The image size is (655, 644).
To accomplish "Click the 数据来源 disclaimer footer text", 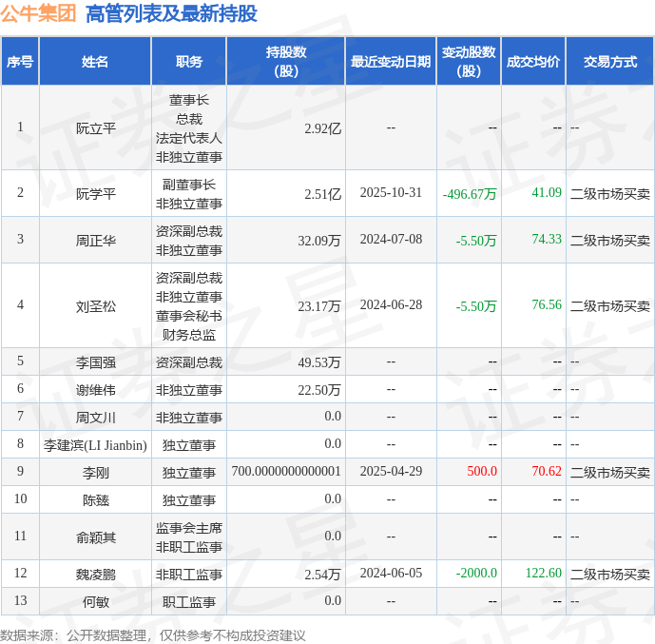I will [x=153, y=635].
